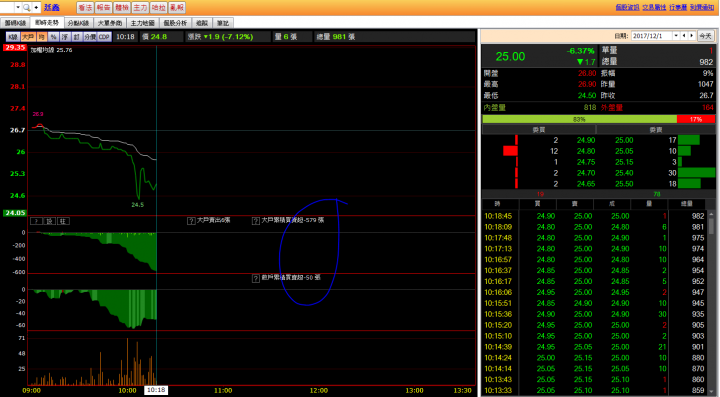Viewport: 720px width, 397px height.
Task: Open the 到價通知 link
Action: (x=702, y=7)
